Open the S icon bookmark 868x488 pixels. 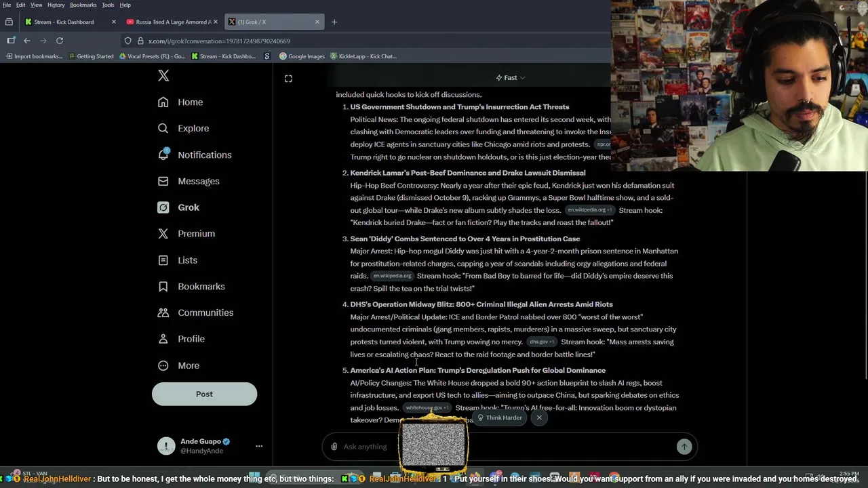point(267,56)
